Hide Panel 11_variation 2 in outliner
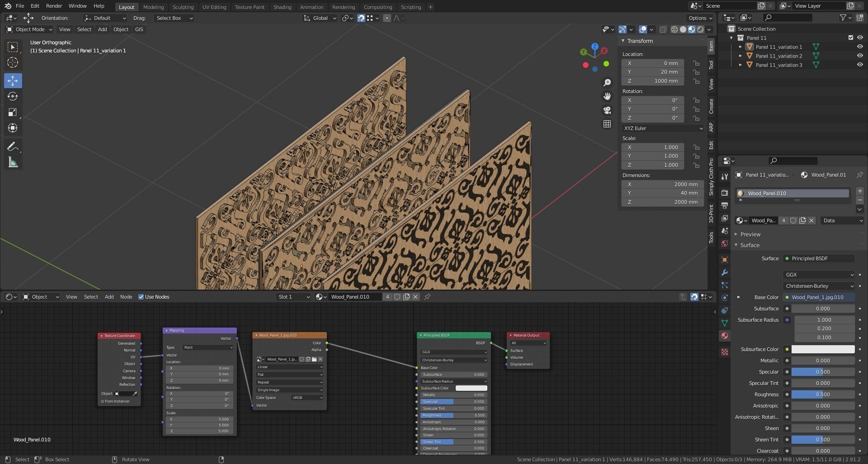The image size is (868, 464). 860,56
